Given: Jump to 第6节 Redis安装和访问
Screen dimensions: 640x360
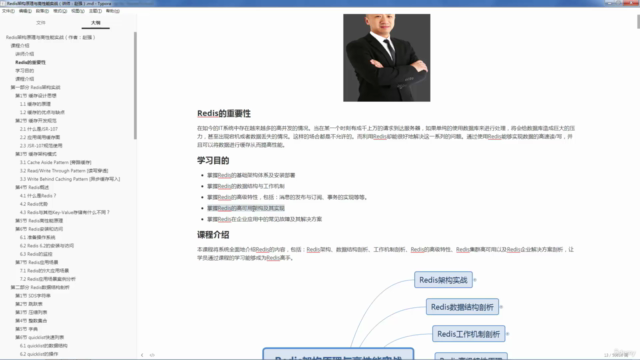Looking at the screenshot, I should point(39,229).
